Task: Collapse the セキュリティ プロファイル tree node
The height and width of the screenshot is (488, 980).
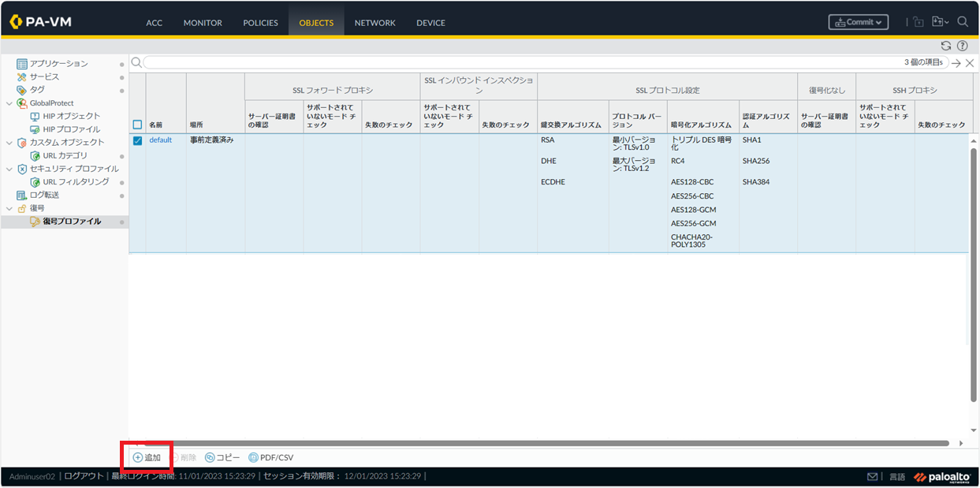Action: coord(9,169)
